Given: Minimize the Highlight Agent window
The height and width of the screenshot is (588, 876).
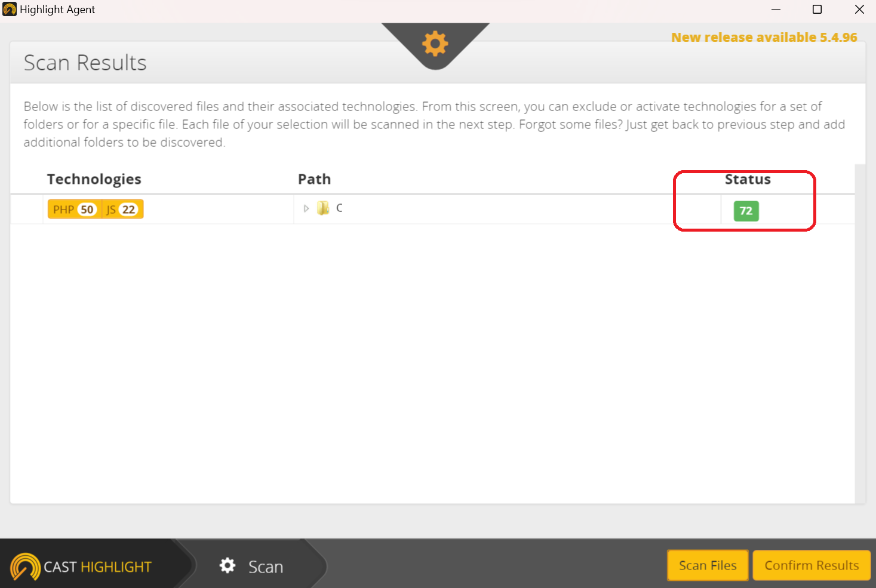Looking at the screenshot, I should pyautogui.click(x=776, y=10).
